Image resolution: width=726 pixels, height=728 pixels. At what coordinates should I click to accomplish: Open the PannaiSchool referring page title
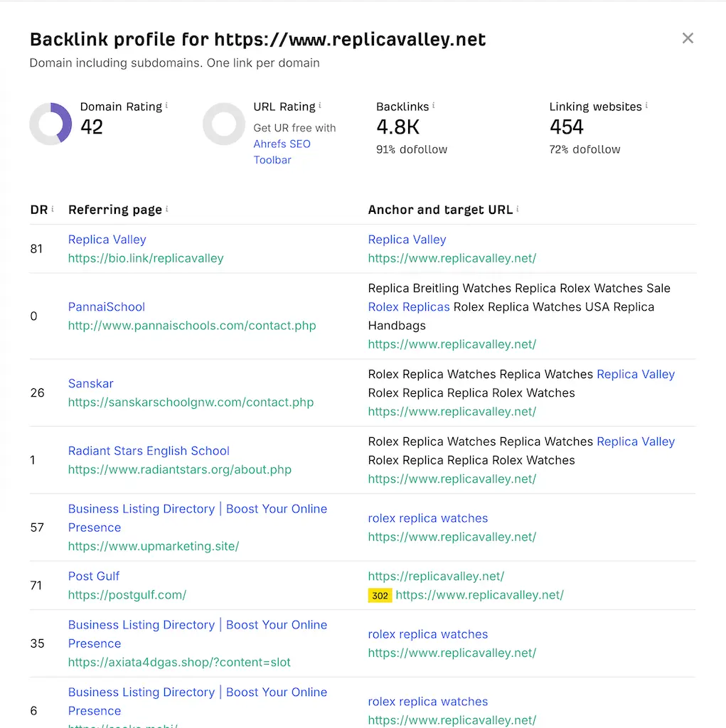pos(107,307)
